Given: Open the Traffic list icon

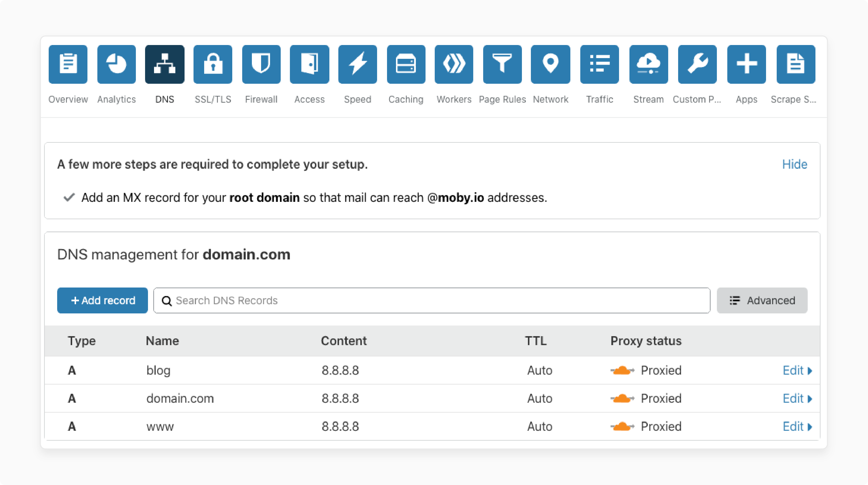Looking at the screenshot, I should click(x=599, y=64).
